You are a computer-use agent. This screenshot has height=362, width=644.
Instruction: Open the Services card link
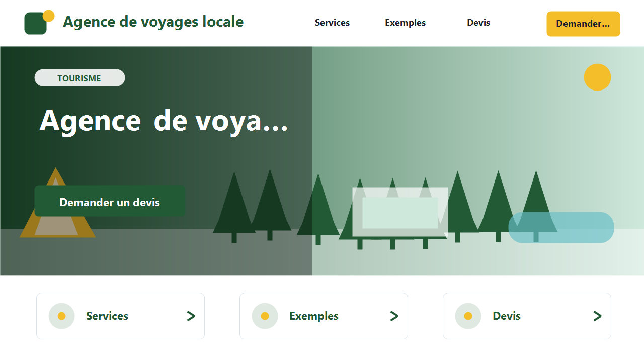pyautogui.click(x=120, y=316)
